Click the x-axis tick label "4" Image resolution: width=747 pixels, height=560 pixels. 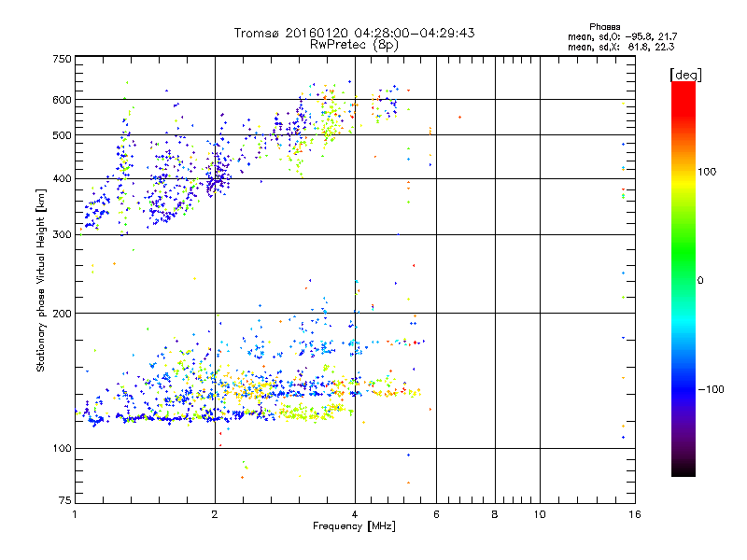(355, 514)
